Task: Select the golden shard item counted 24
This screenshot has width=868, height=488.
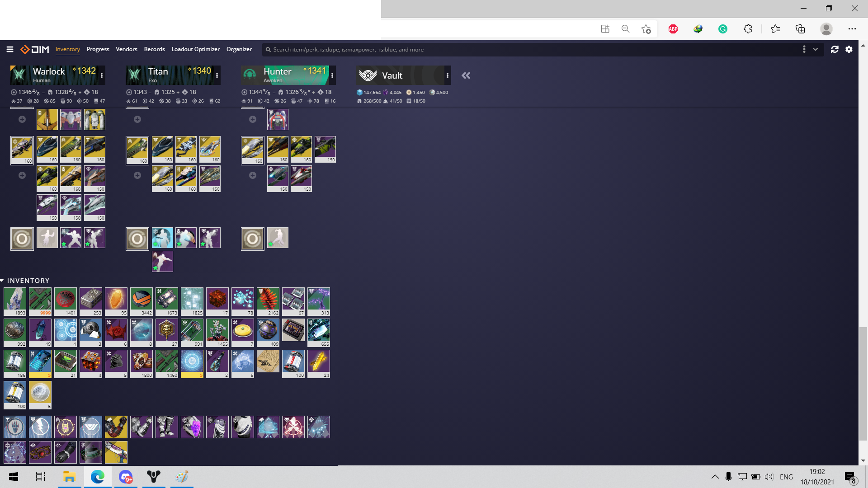Action: (319, 364)
